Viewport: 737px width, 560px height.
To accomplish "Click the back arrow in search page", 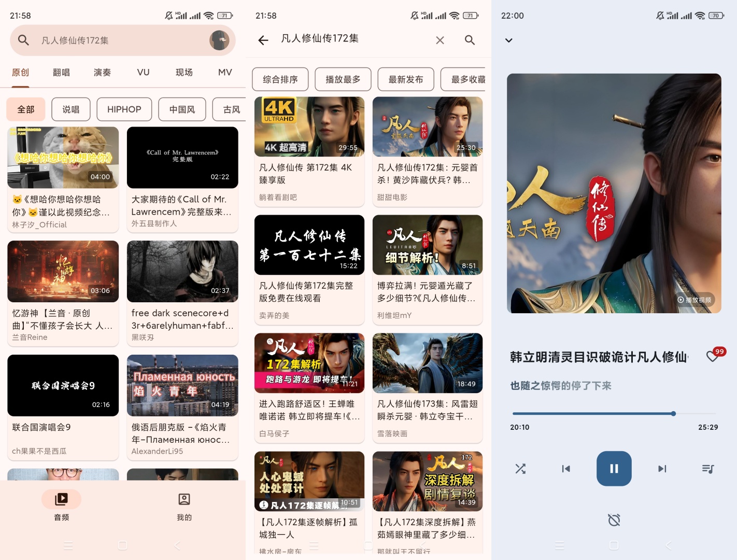I will (263, 40).
